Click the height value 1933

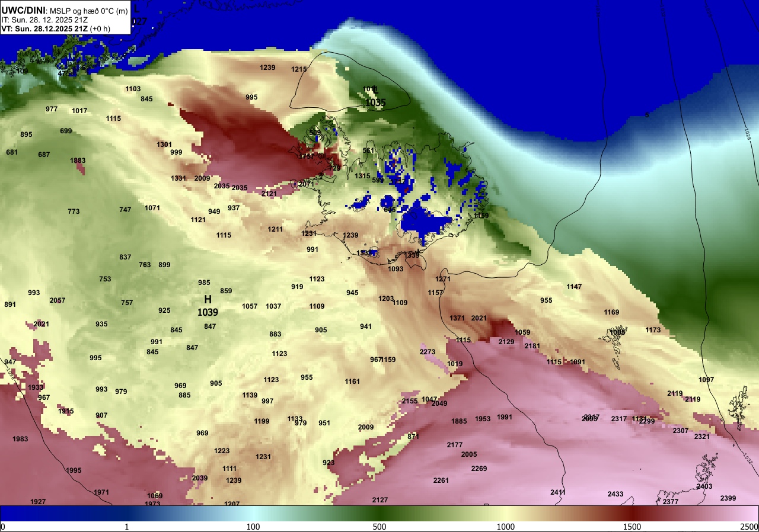pos(36,387)
